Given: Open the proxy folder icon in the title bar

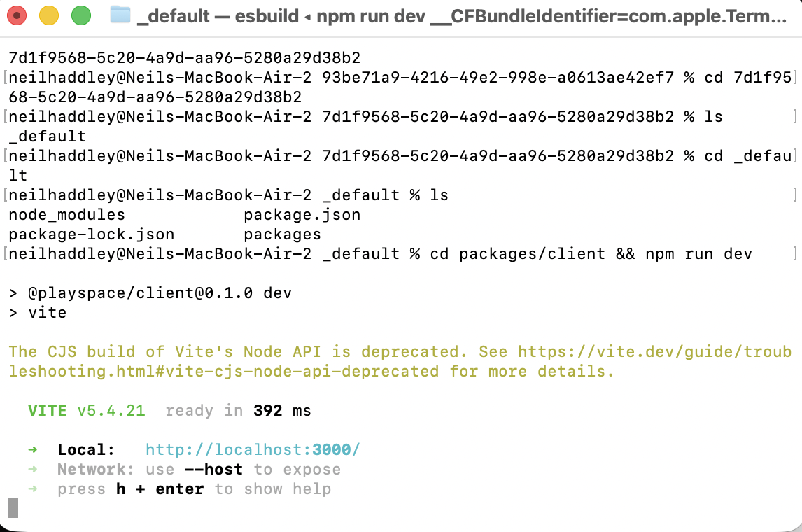Looking at the screenshot, I should click(x=119, y=15).
